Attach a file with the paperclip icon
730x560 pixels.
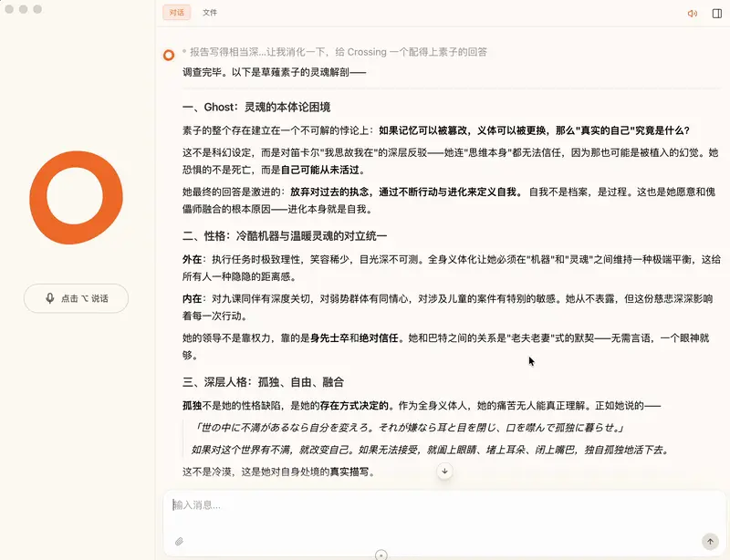180,542
